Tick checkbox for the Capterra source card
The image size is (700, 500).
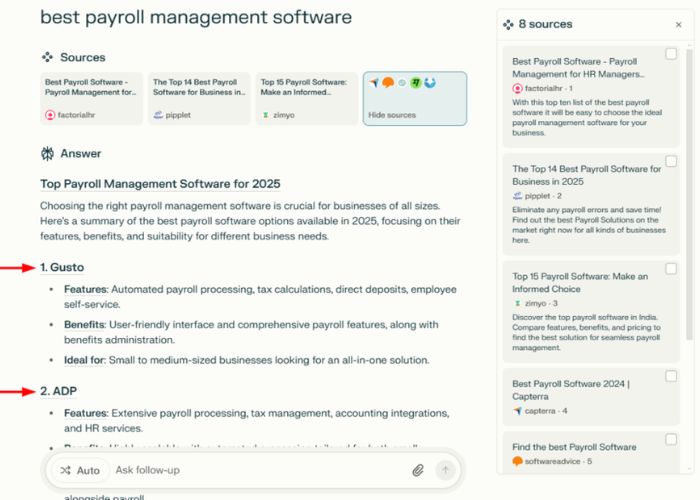click(x=671, y=376)
